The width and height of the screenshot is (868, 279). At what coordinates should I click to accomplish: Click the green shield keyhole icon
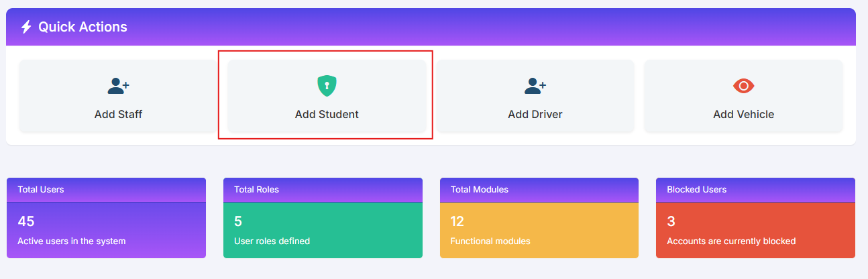click(327, 85)
